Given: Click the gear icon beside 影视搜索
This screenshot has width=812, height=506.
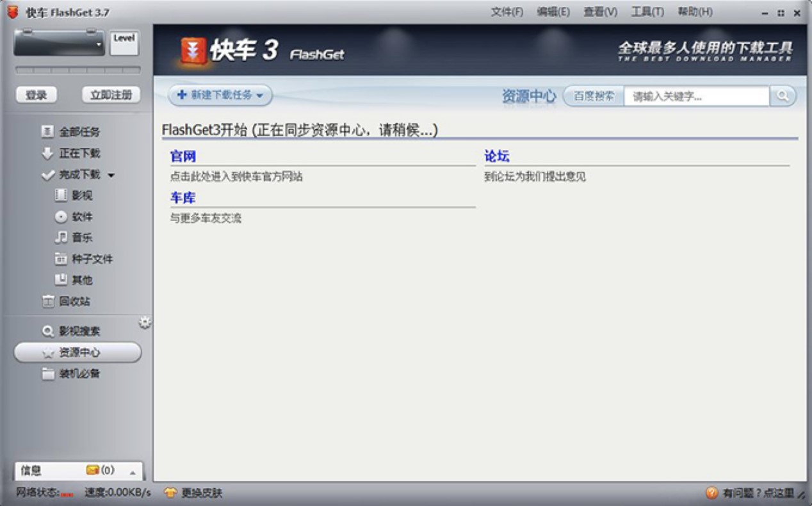Looking at the screenshot, I should coord(145,323).
